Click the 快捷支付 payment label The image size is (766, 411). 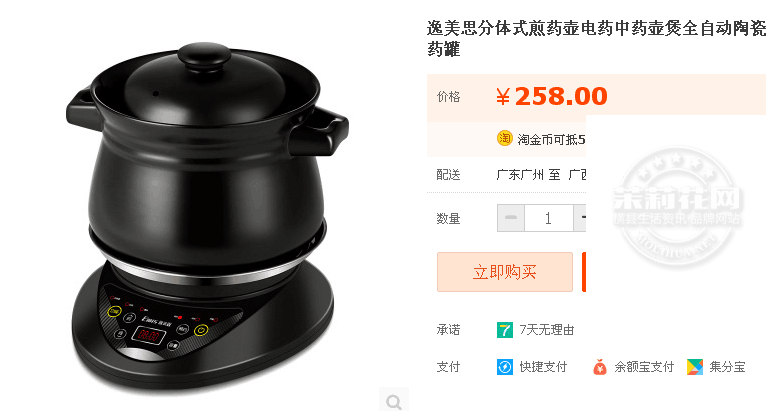pyautogui.click(x=543, y=367)
